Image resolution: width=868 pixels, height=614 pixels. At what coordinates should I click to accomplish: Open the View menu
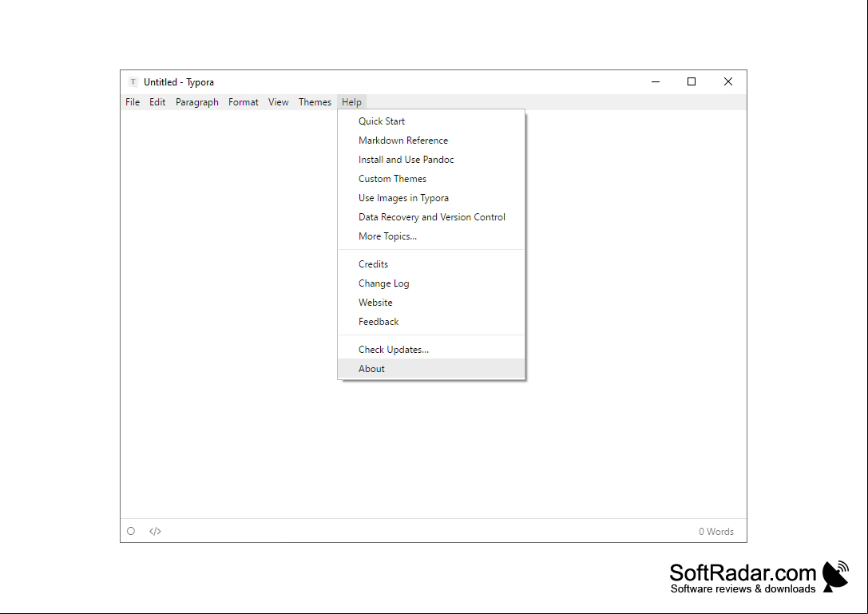click(279, 102)
